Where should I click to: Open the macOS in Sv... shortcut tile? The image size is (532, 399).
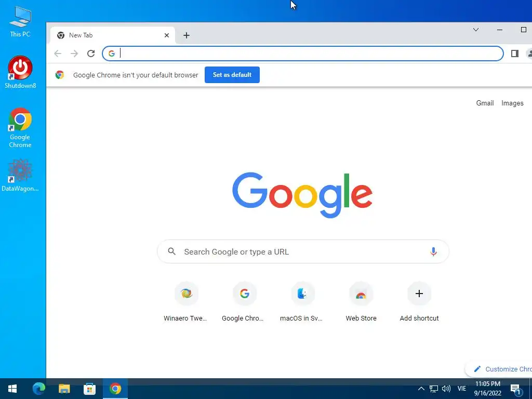[302, 301]
